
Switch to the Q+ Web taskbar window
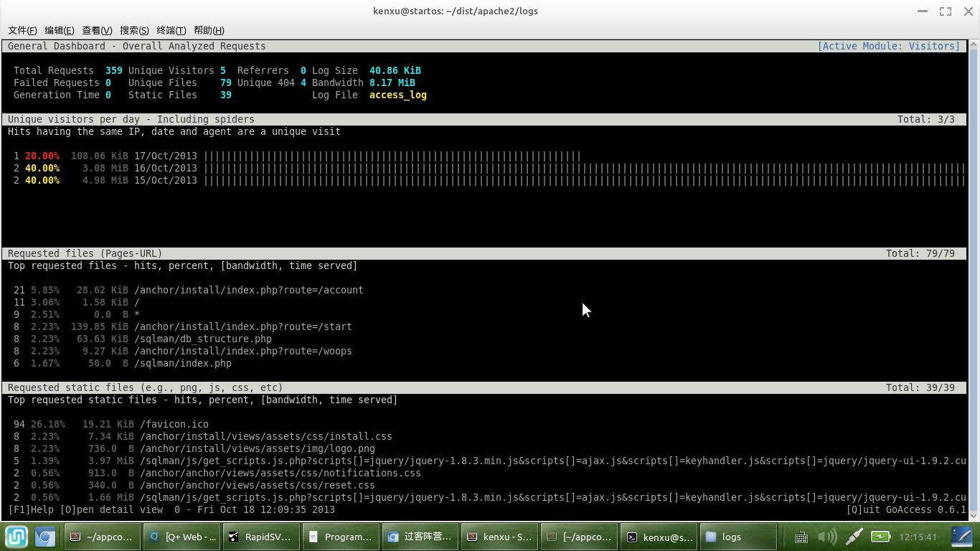[x=181, y=537]
